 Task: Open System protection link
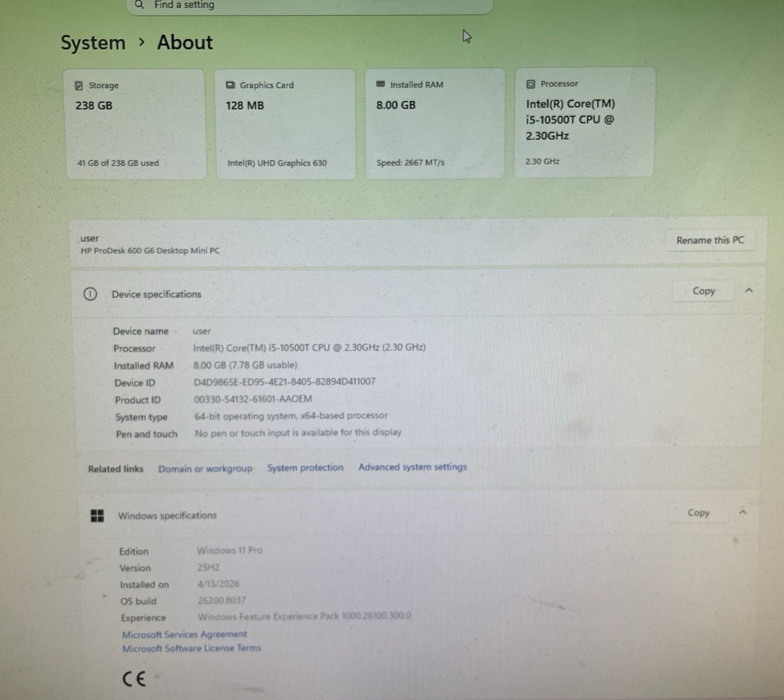[x=305, y=468]
